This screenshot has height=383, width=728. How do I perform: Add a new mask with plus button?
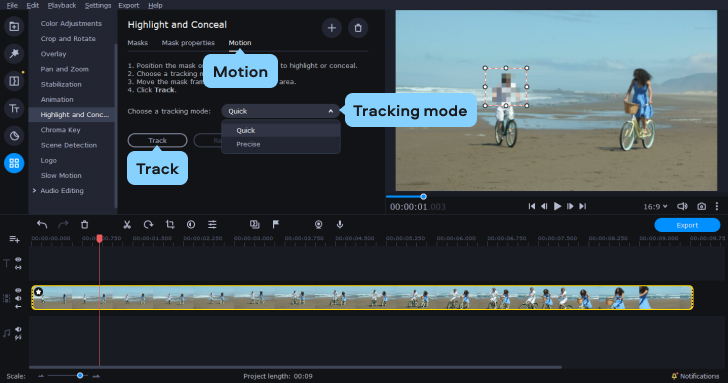332,28
